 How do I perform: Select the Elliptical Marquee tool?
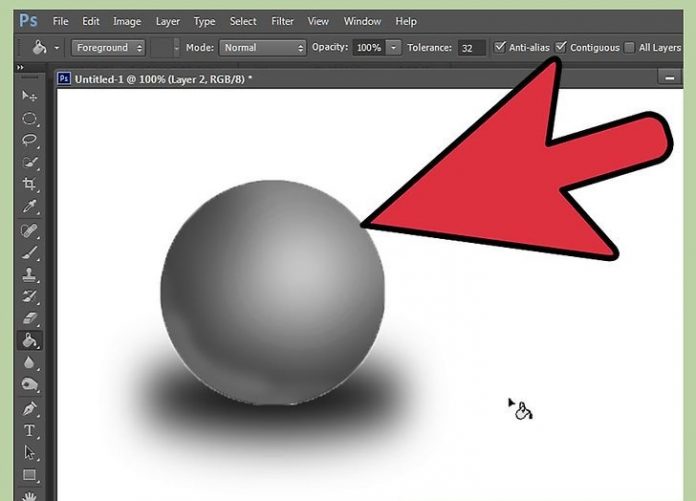point(30,118)
